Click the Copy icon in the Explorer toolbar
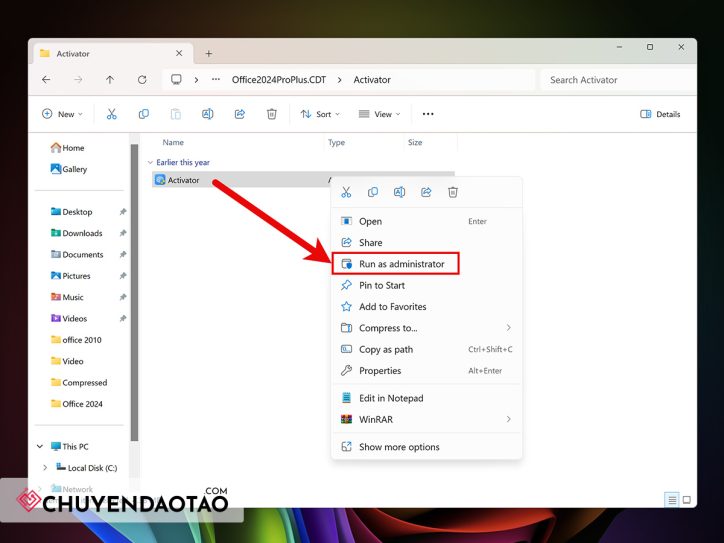 pos(144,114)
